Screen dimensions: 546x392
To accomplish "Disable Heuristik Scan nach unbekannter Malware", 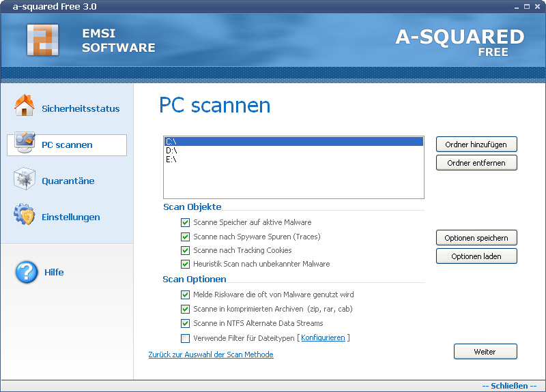I will pos(185,264).
